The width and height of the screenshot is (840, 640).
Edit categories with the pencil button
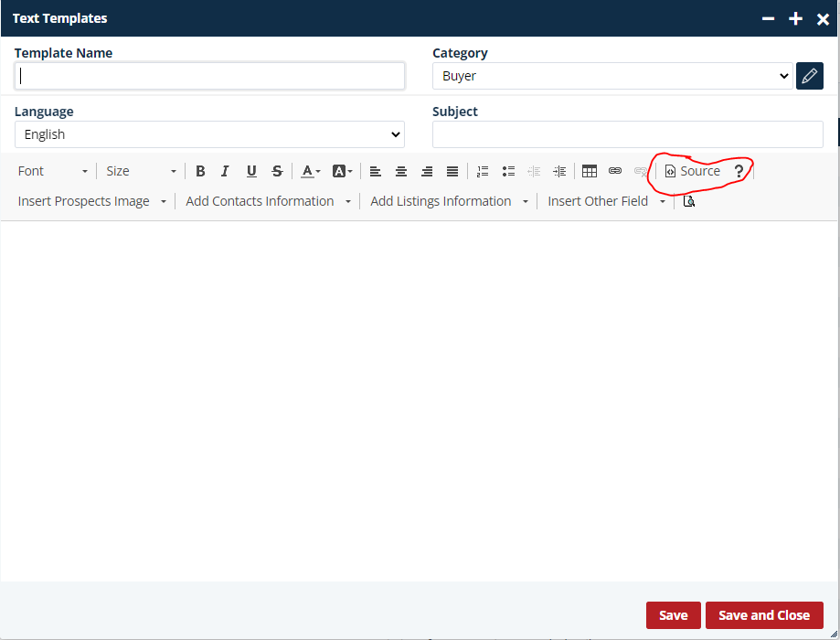[810, 76]
